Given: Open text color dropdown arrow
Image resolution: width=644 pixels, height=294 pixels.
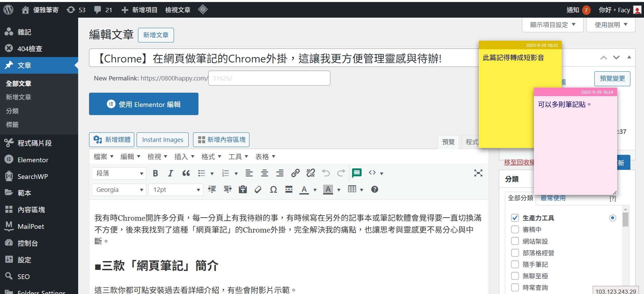Looking at the screenshot, I should click(x=315, y=190).
